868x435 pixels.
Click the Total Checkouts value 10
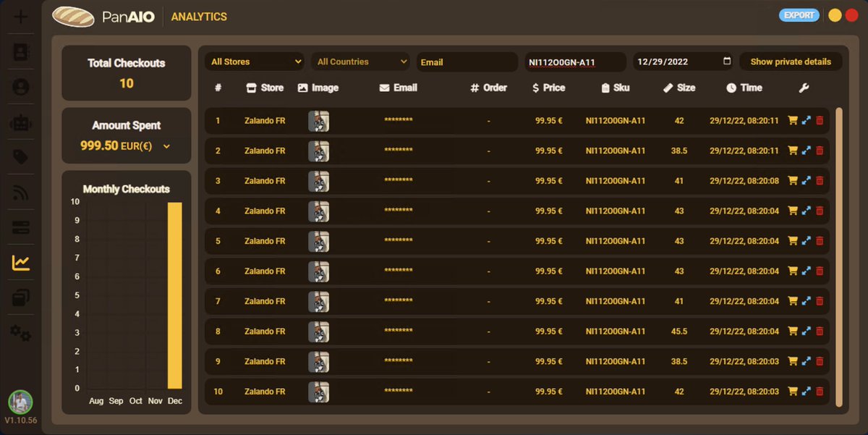click(127, 83)
